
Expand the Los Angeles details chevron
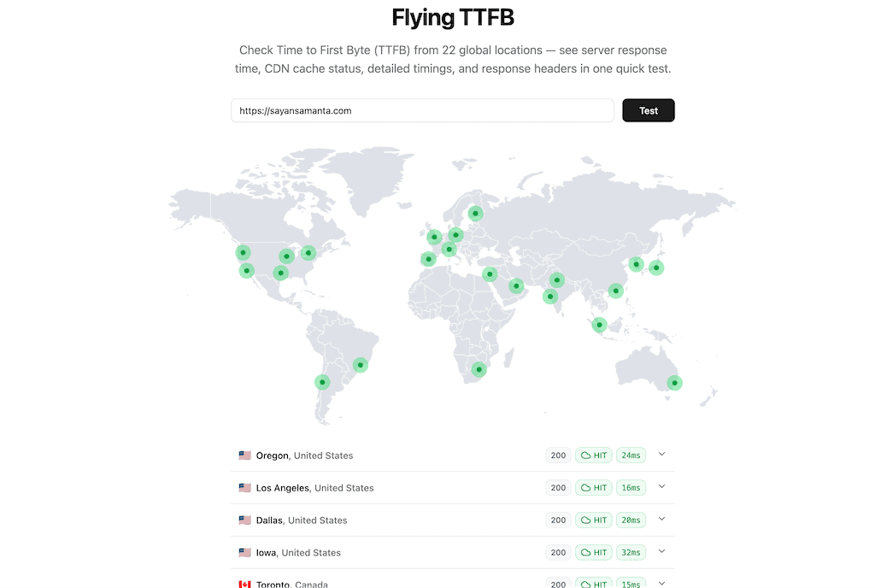(x=661, y=487)
